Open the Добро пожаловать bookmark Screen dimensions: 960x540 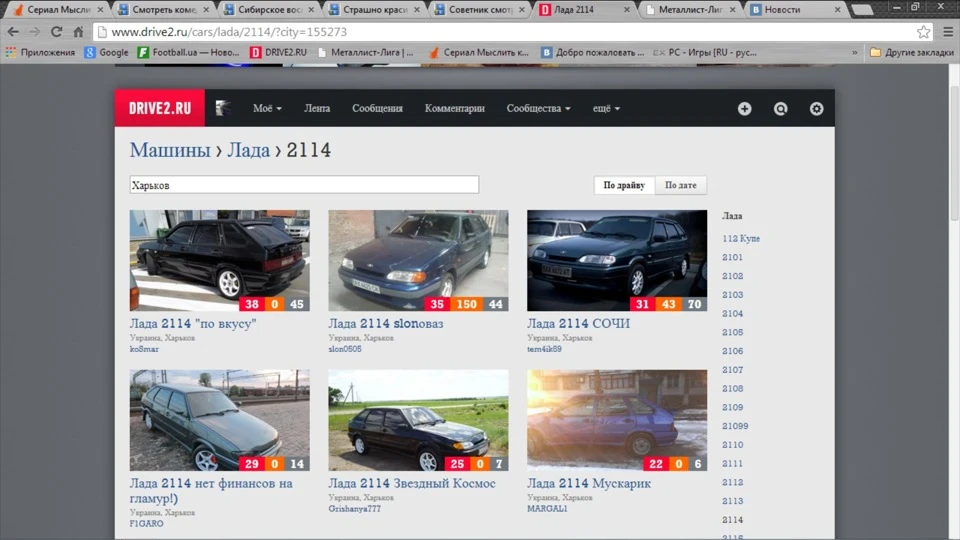(593, 53)
